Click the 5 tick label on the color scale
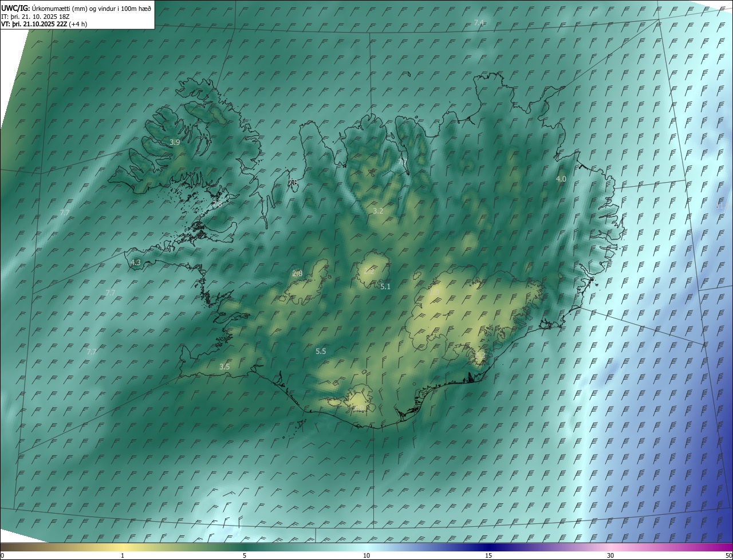 (245, 555)
